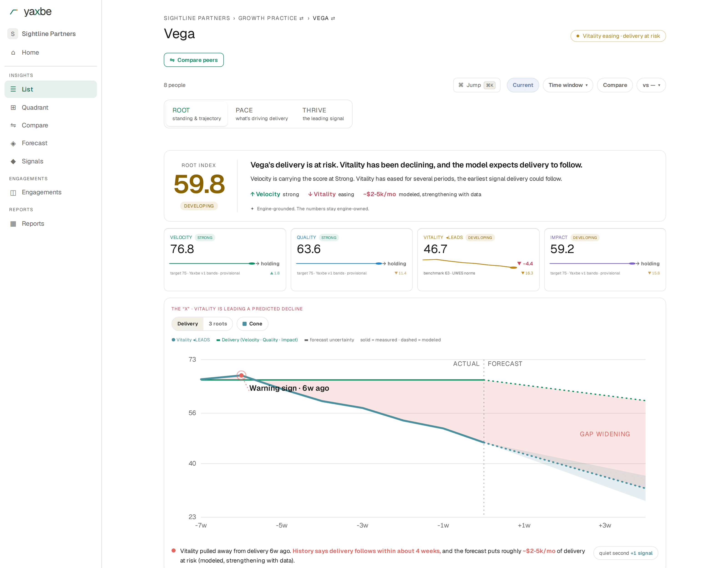
Task: Click the quiet second +1 signal button
Action: click(626, 553)
